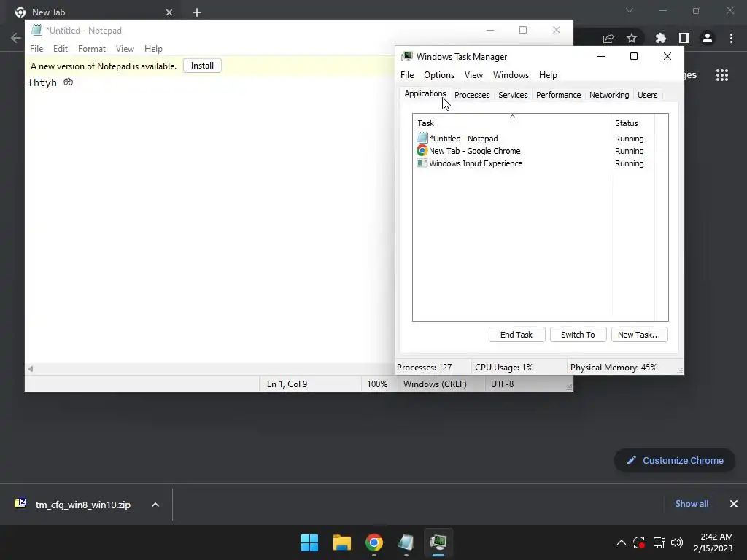The image size is (747, 560).
Task: Open Chrome profile icon
Action: (x=708, y=38)
